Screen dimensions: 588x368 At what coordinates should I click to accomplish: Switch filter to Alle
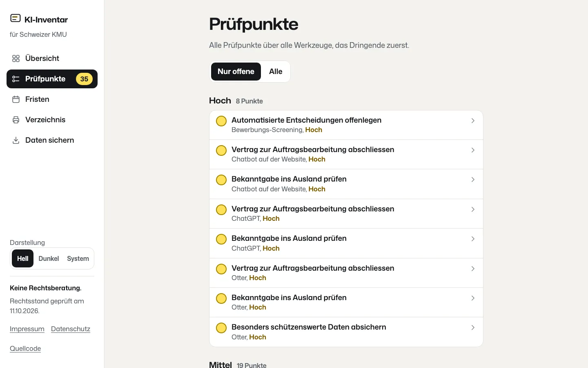276,72
